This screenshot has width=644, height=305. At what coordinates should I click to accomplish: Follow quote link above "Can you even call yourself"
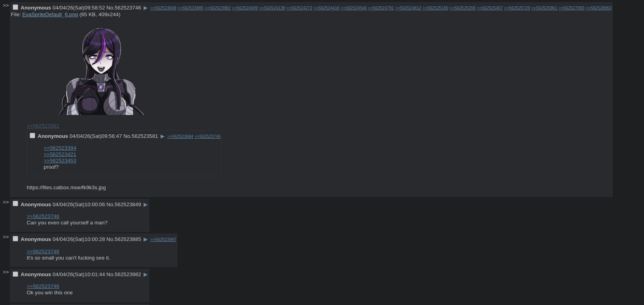point(43,216)
